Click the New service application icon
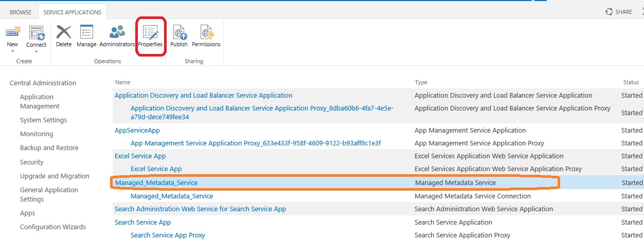 point(12,32)
